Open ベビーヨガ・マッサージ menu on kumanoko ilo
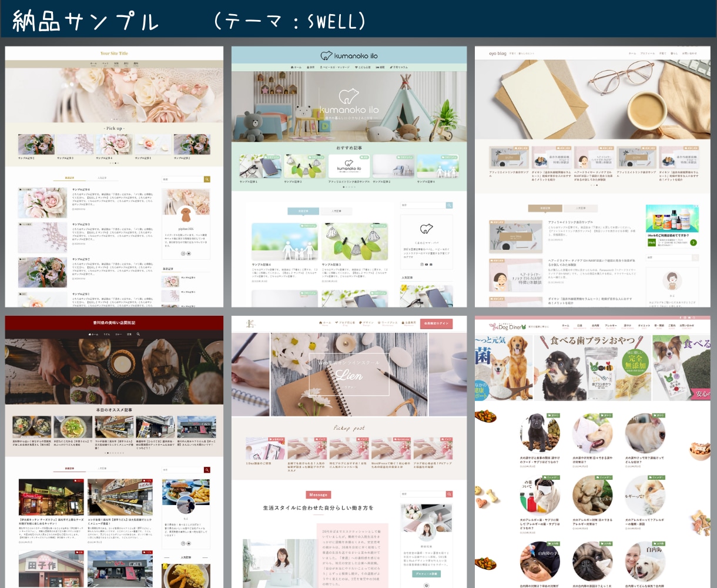 tap(336, 68)
